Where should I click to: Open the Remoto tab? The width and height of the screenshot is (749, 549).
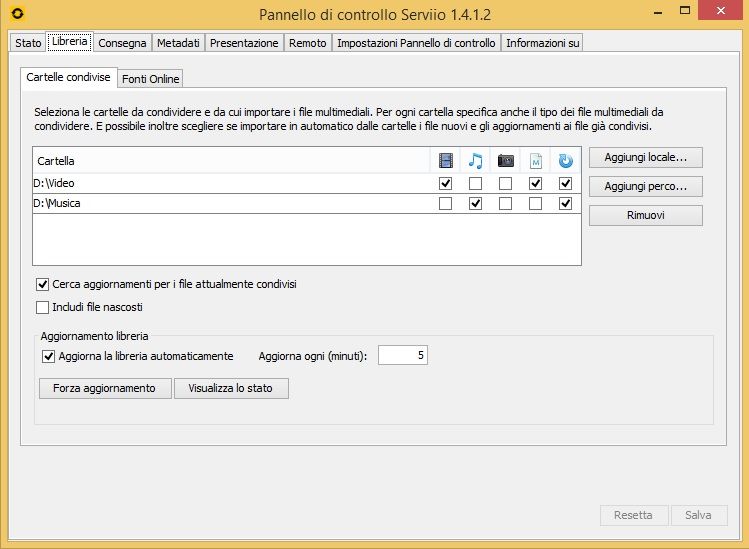[308, 43]
